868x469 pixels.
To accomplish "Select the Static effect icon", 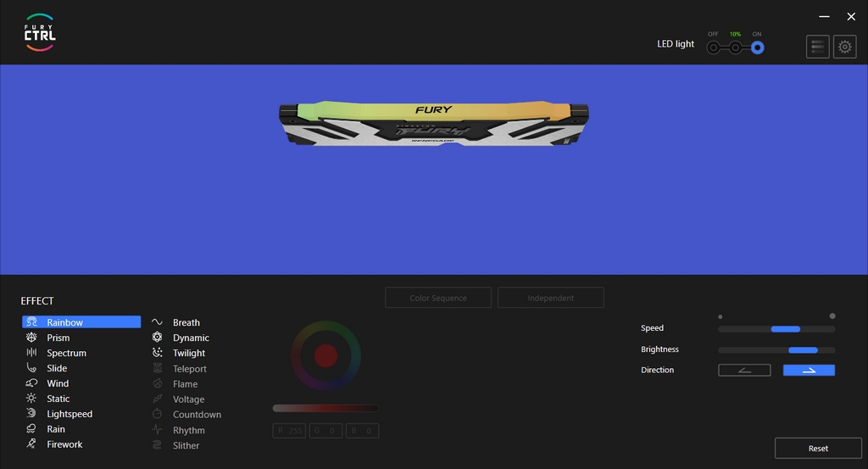I will tap(31, 398).
